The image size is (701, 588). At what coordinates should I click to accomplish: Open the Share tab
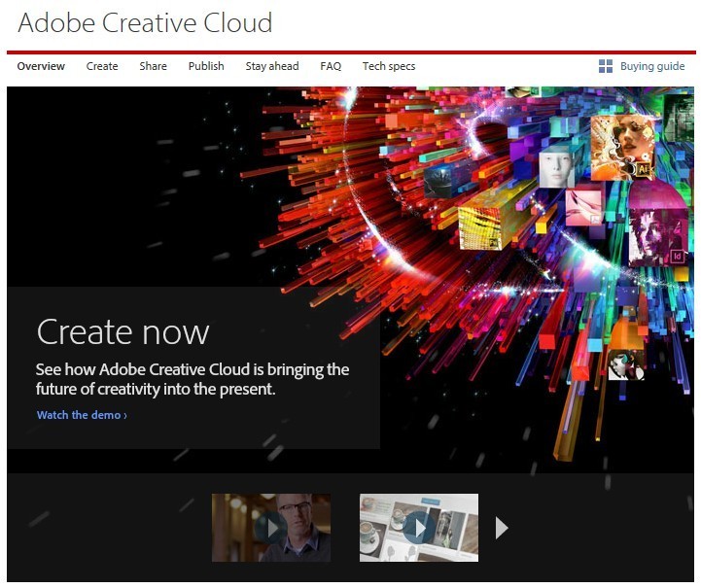tap(153, 66)
